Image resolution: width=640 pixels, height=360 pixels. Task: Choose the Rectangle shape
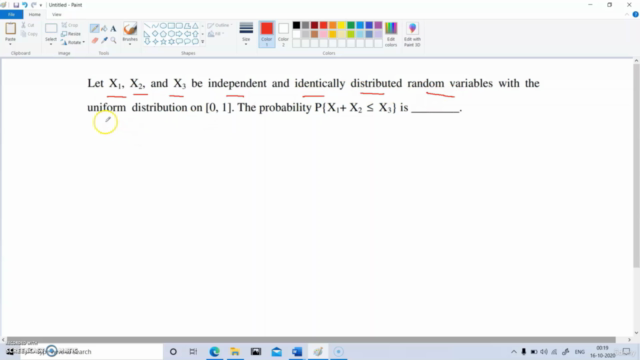pos(171,26)
